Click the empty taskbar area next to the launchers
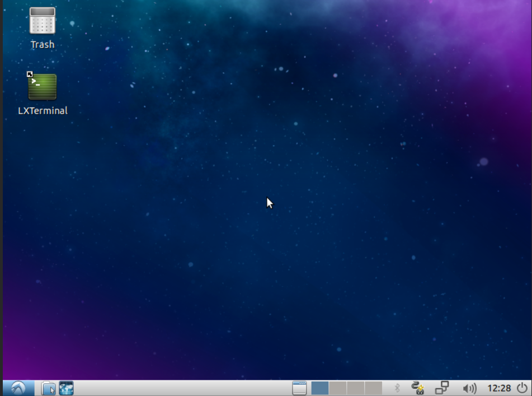Screen dimensions: 532x396 tap(179, 388)
